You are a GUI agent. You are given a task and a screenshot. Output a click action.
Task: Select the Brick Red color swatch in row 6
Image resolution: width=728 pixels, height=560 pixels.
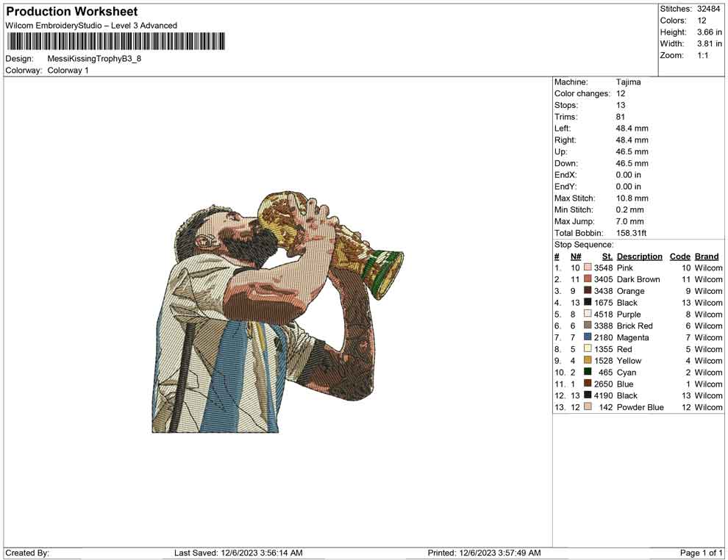(x=588, y=326)
